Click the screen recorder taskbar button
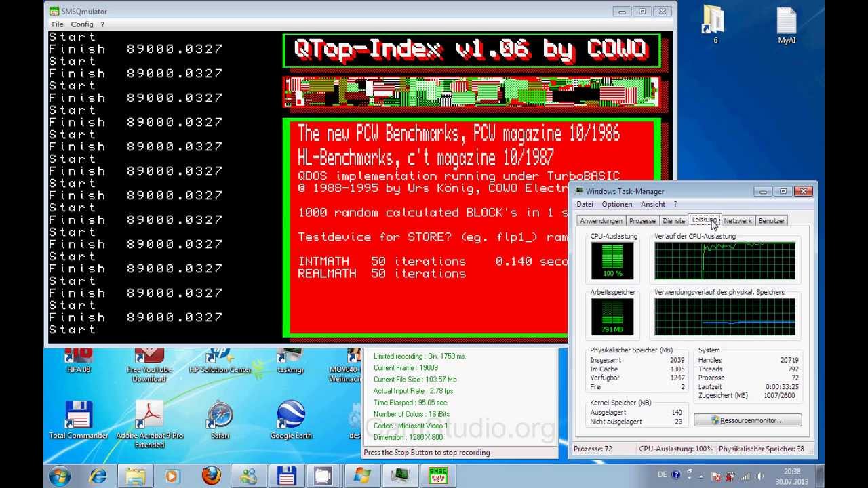This screenshot has height=488, width=868. tap(324, 476)
